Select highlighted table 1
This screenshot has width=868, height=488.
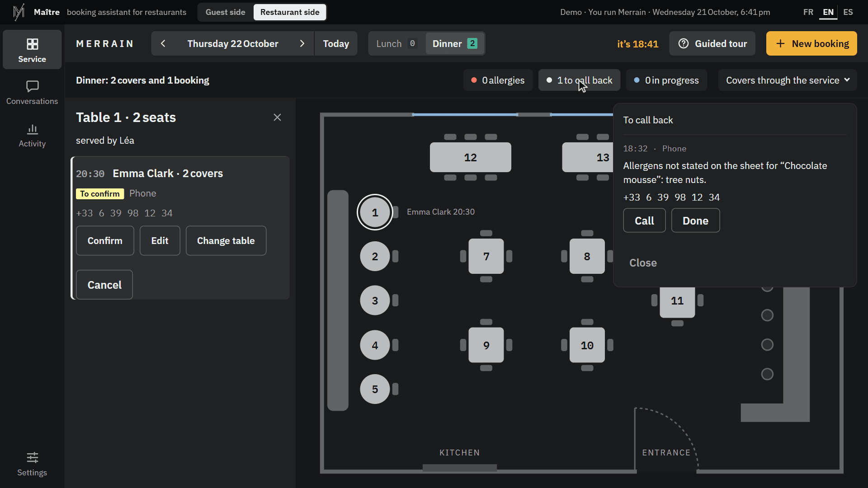point(375,212)
